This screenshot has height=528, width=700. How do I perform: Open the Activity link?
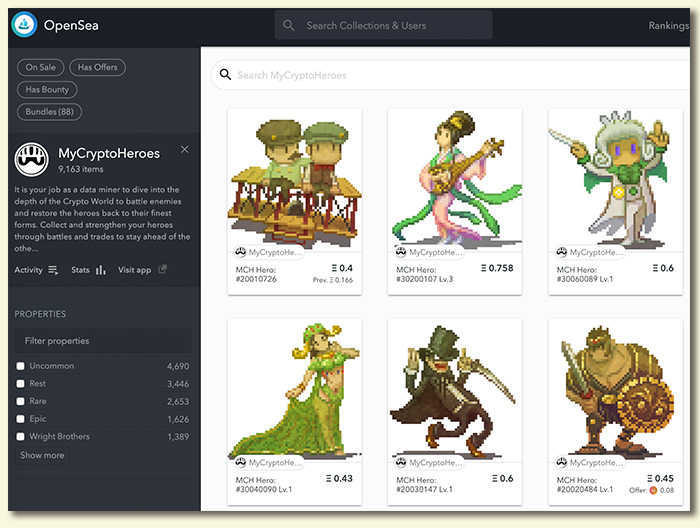(28, 270)
